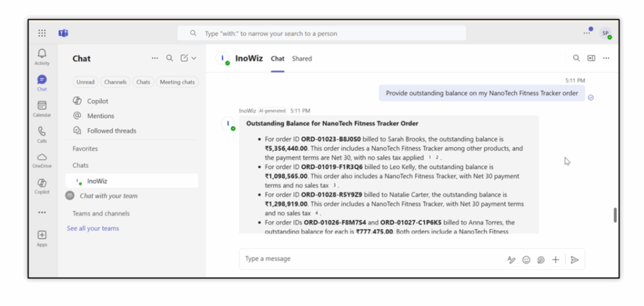
Task: Toggle the Meeting chats filter chip
Action: pos(177,82)
